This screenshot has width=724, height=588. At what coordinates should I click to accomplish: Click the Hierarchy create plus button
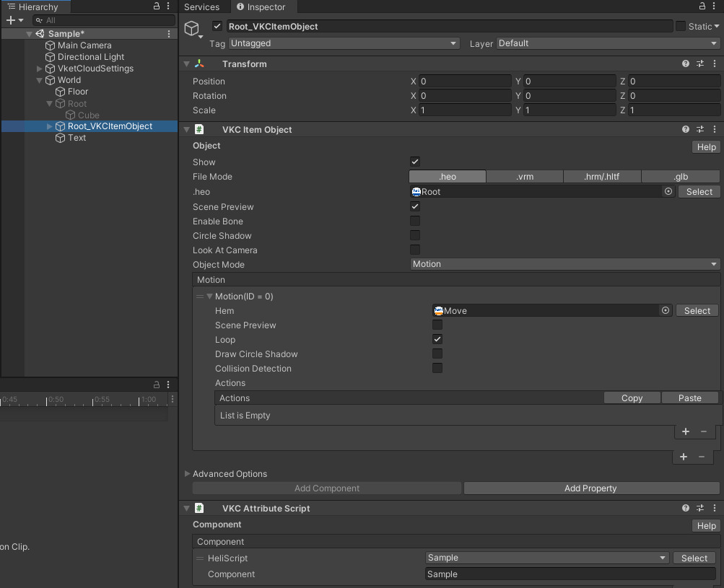11,20
